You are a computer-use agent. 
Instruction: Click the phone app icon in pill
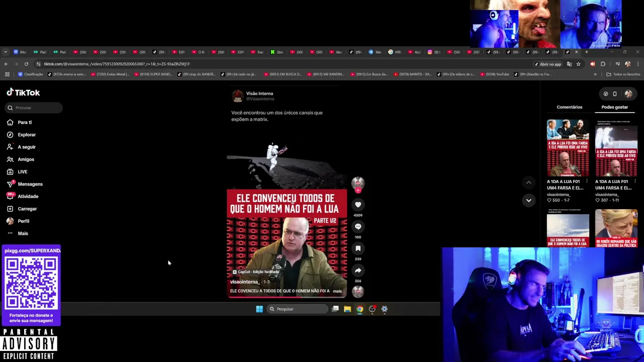tap(615, 94)
